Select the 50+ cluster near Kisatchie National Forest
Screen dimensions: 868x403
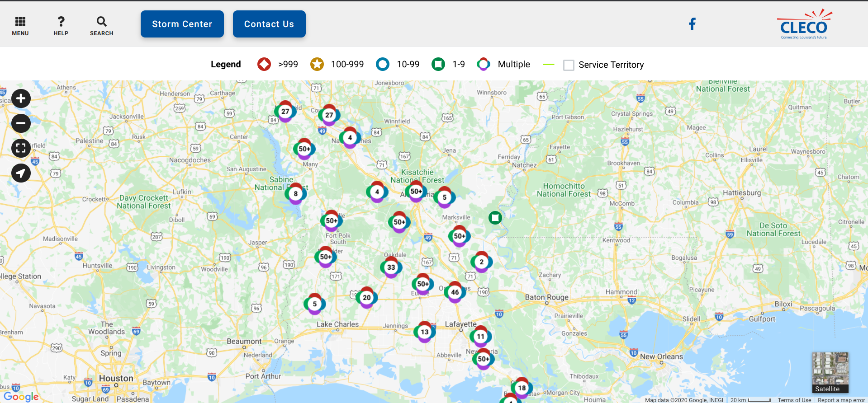416,192
